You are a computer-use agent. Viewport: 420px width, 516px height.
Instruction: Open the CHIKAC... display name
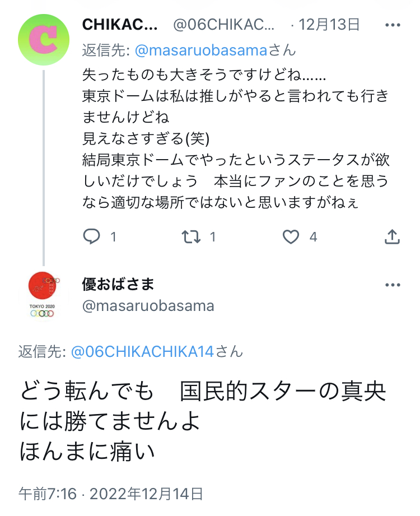(120, 25)
